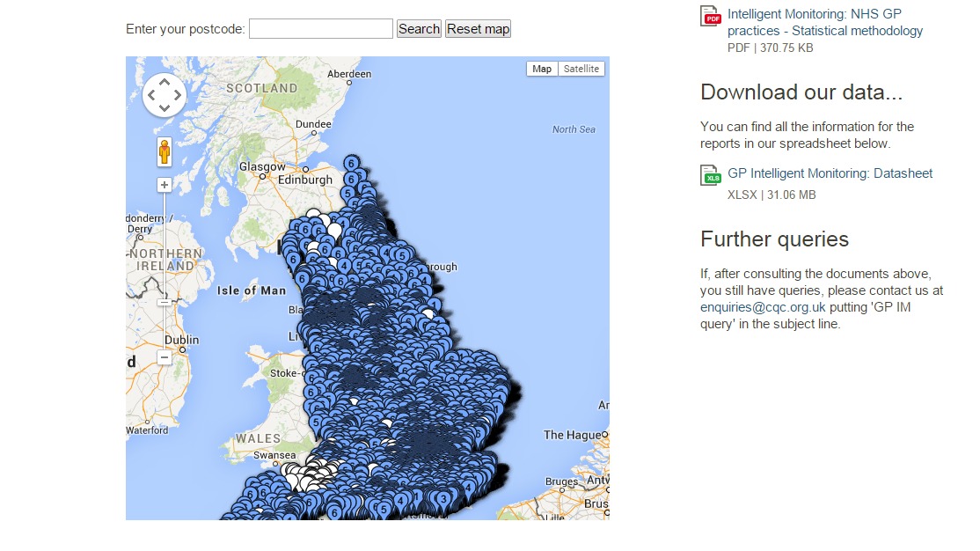Pan the map west using the left arrow
Viewport: 980px width, 551px height.
(151, 94)
